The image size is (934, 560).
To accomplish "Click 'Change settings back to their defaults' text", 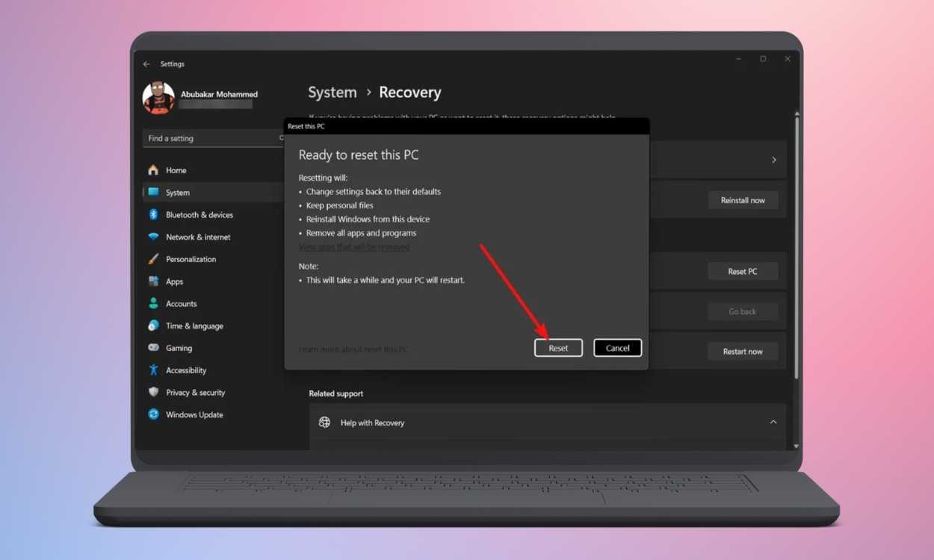I will 374,192.
